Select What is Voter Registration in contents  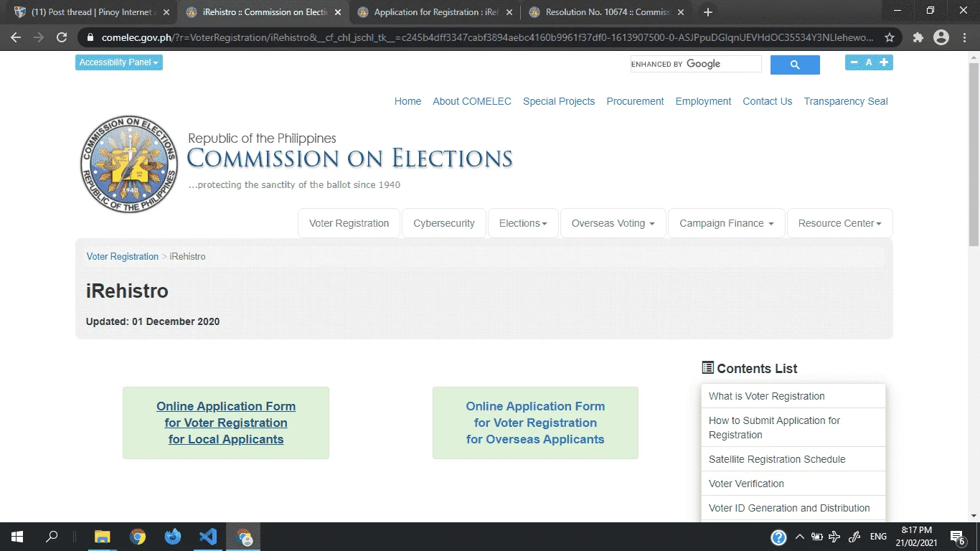793,396
